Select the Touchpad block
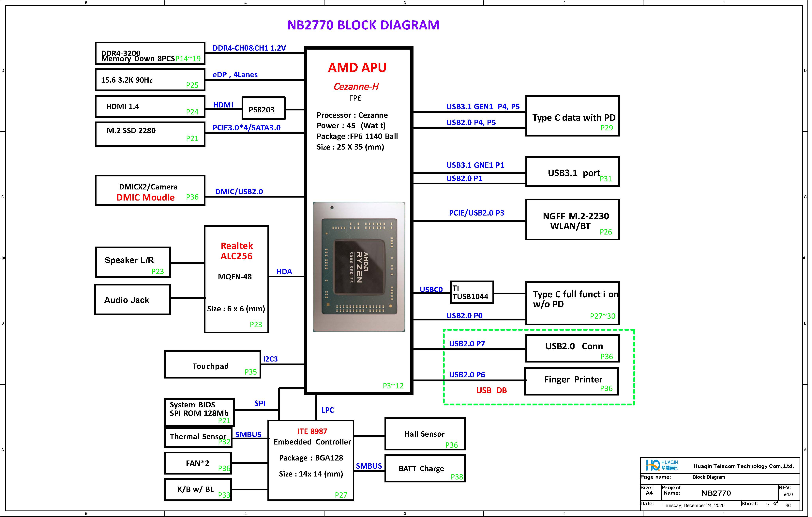812x517 pixels. (212, 365)
